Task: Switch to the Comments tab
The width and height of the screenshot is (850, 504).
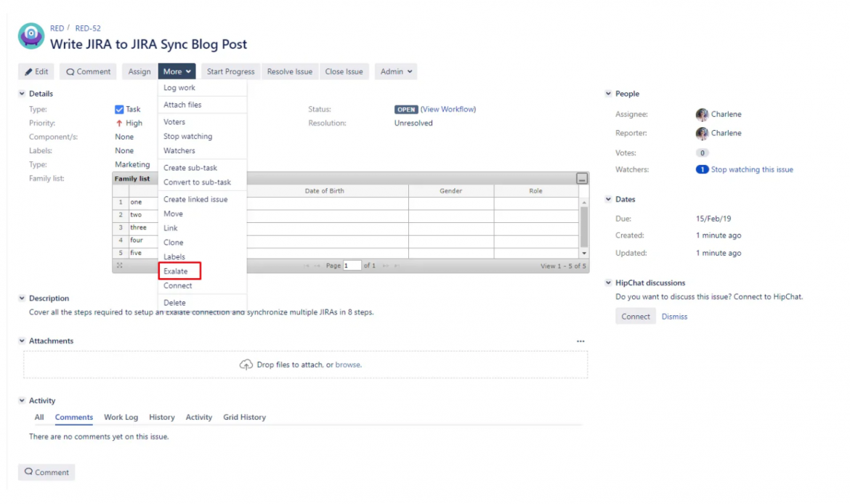Action: [73, 418]
